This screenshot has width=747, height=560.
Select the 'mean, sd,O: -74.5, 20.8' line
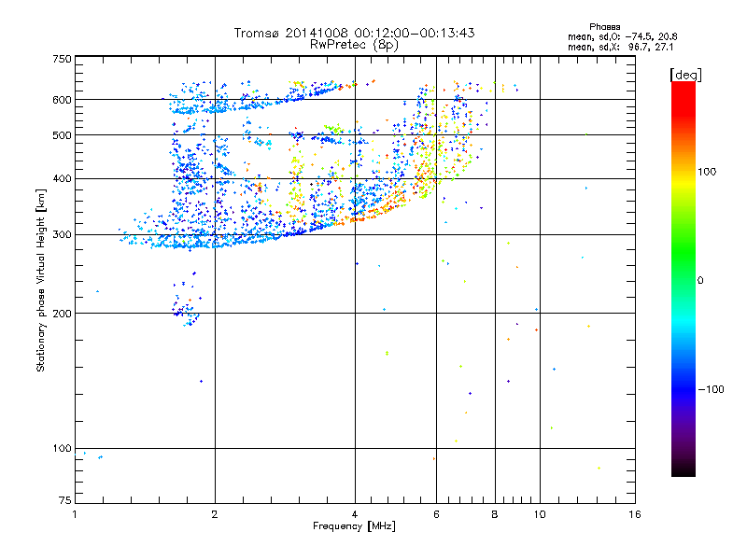coord(622,36)
